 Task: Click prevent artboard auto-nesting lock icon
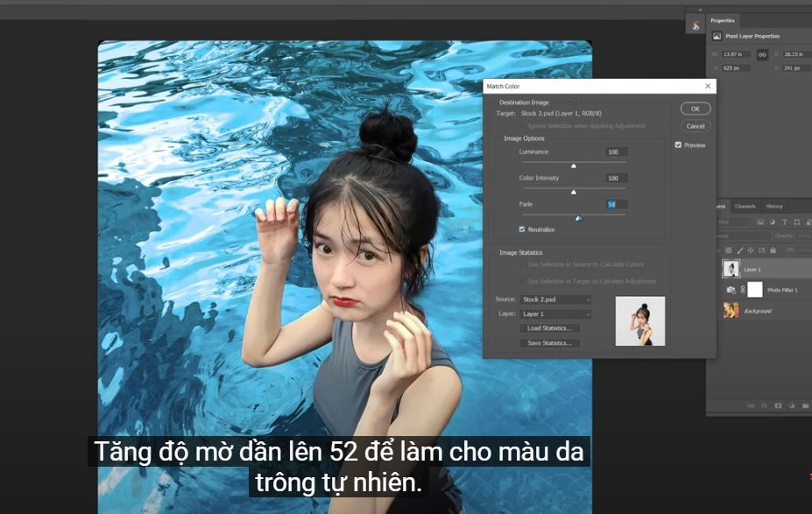coord(761,250)
